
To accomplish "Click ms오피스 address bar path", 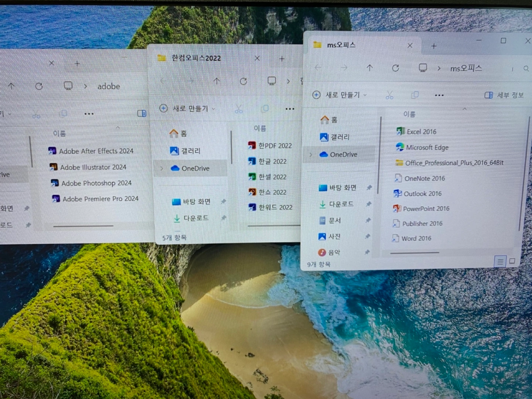I will pyautogui.click(x=466, y=68).
